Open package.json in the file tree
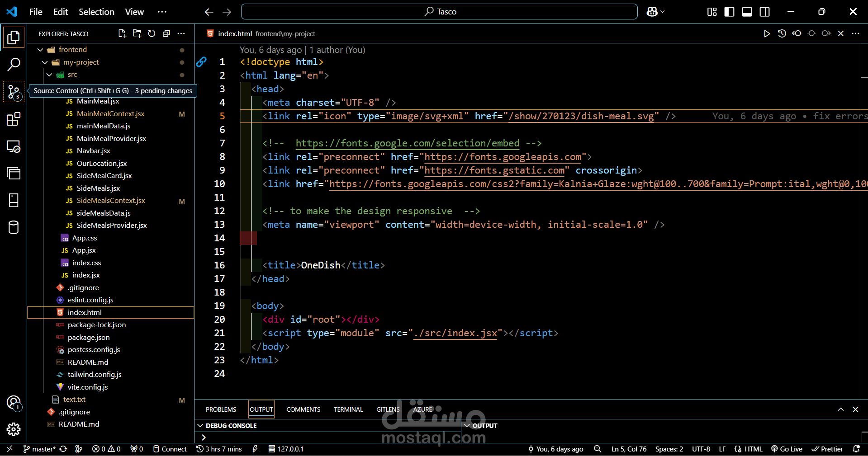Screen dimensions: 868x456 (89, 338)
